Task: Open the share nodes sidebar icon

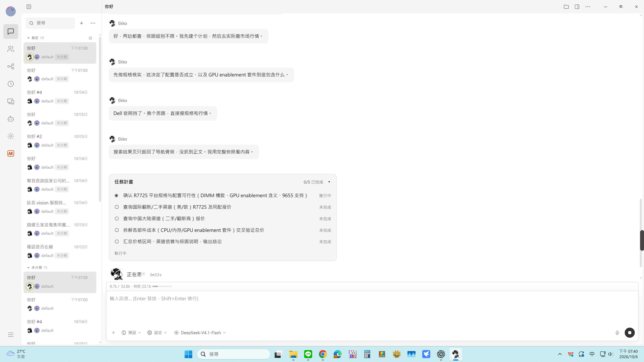Action: pyautogui.click(x=11, y=66)
